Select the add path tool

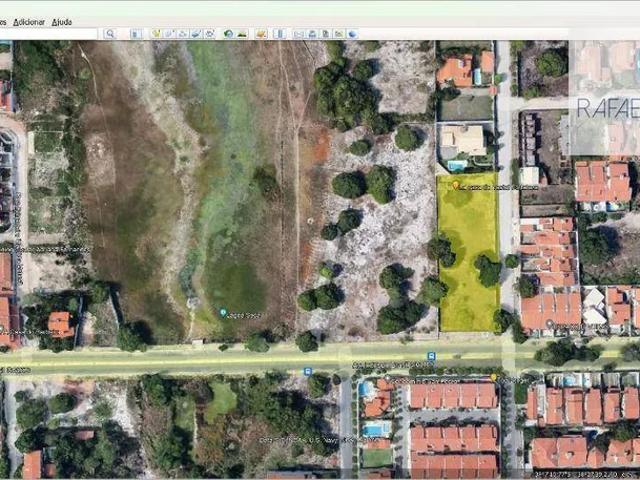(x=182, y=33)
